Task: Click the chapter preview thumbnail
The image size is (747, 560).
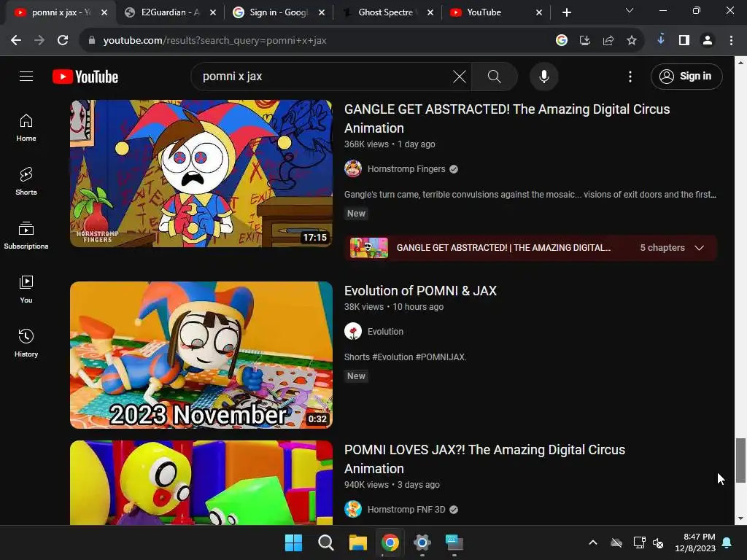Action: coord(368,248)
